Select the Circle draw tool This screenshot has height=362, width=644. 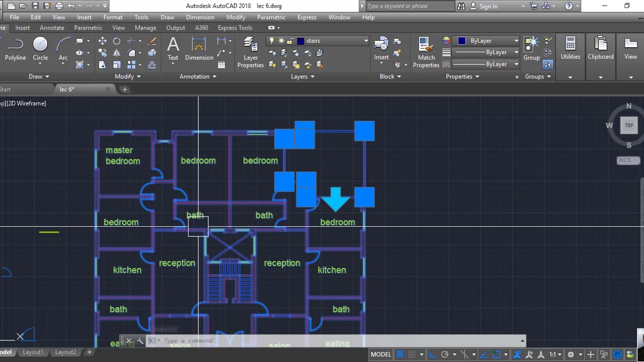(40, 49)
